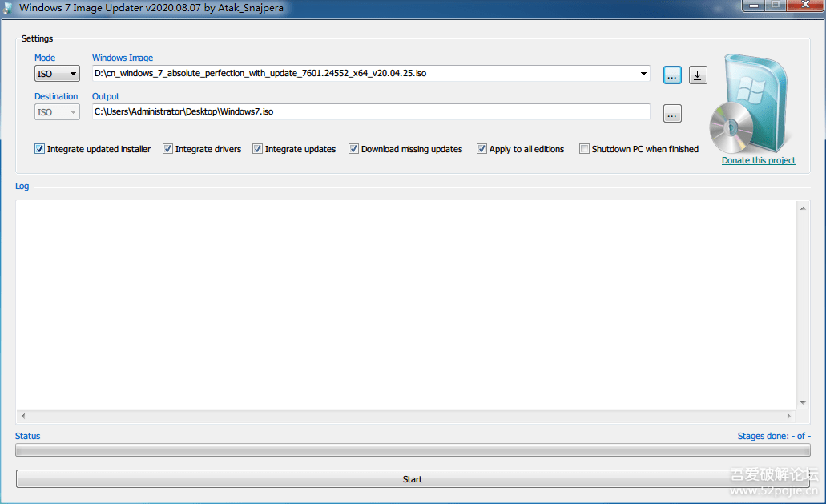Click the Output path field
The height and width of the screenshot is (504, 826).
click(x=372, y=111)
